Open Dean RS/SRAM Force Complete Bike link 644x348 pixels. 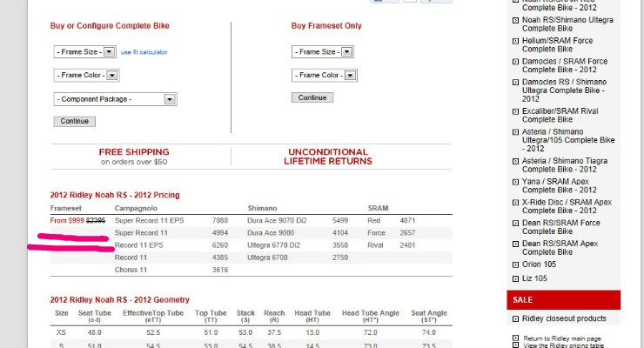(560, 227)
